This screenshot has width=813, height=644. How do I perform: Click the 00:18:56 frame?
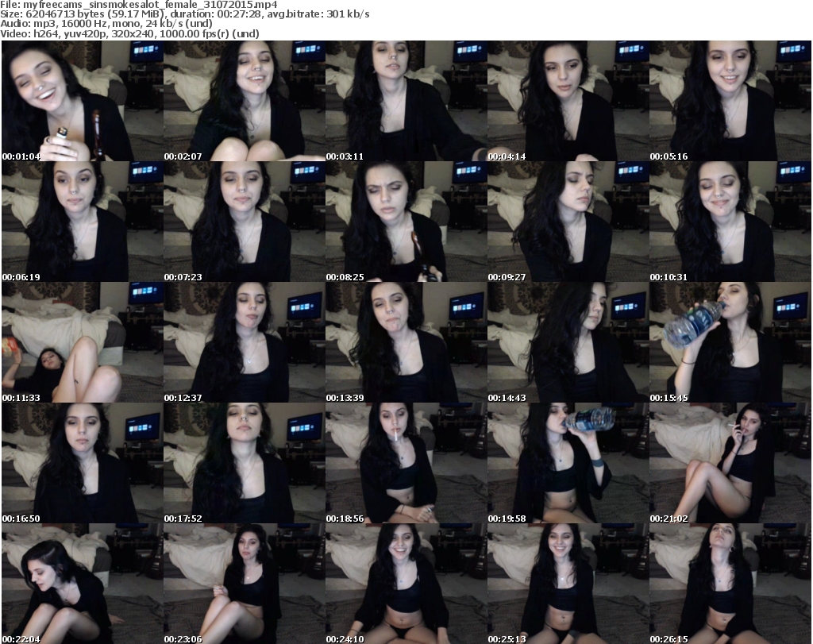406,463
